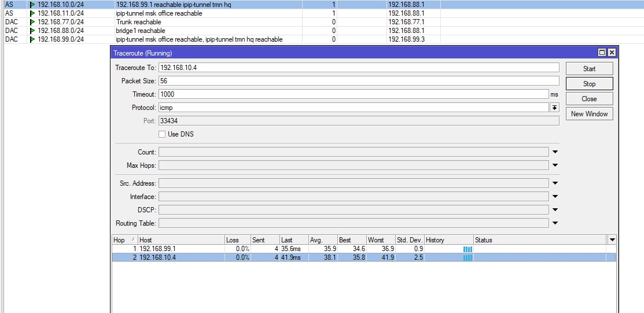Expand the DSCP field arrow
Image resolution: width=644 pixels, height=313 pixels.
pyautogui.click(x=555, y=210)
